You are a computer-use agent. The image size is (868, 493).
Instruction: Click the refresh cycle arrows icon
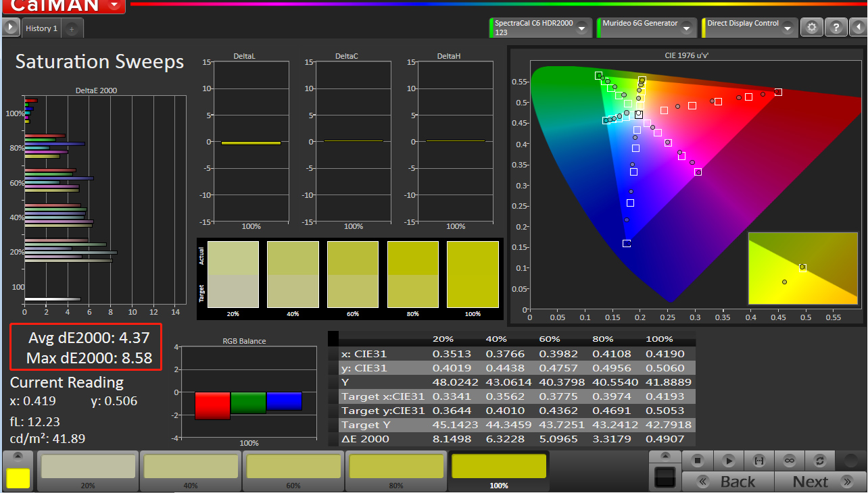pos(819,461)
